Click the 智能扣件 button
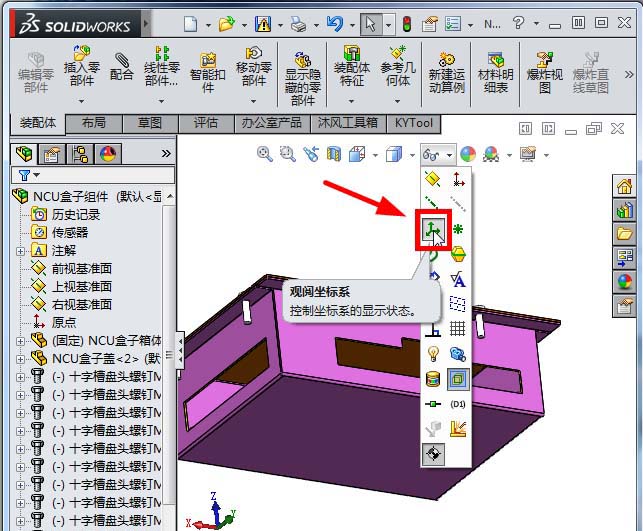Viewport: 643px width, 531px height. 208,73
